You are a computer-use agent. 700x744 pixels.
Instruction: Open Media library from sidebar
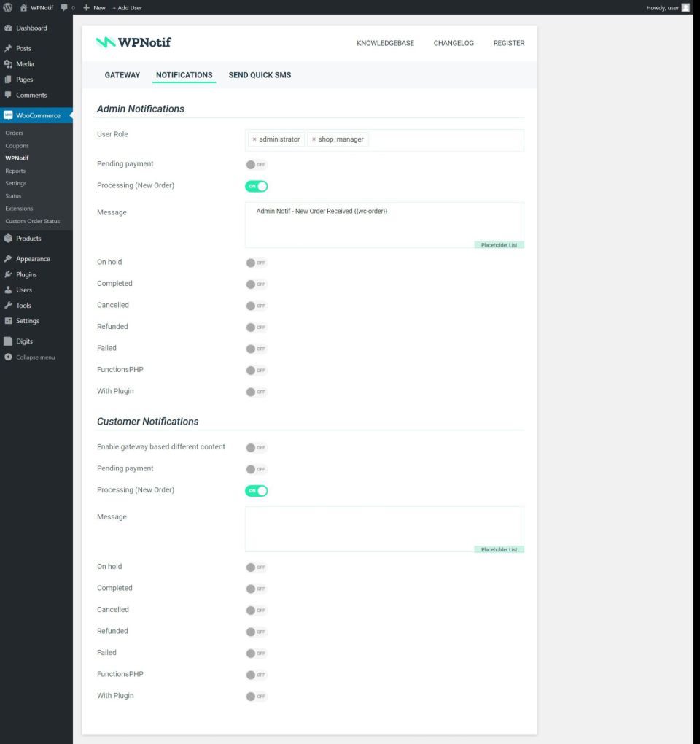pos(25,64)
